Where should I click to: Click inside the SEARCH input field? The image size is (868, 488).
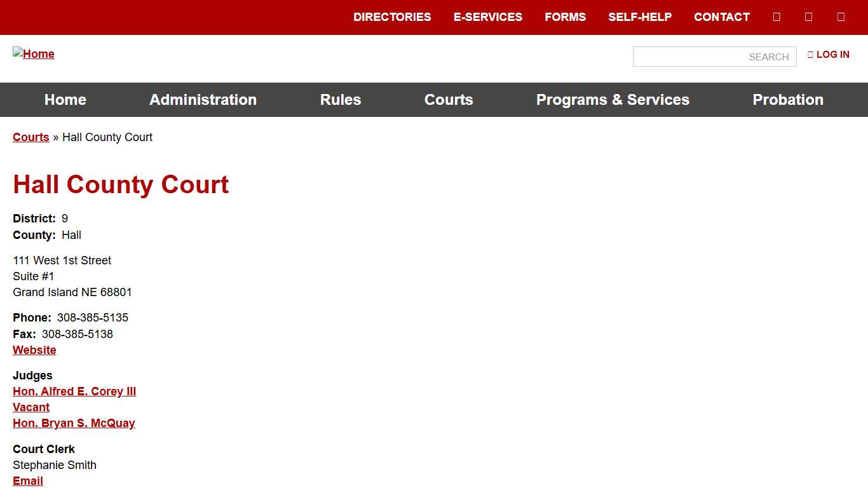(x=714, y=57)
